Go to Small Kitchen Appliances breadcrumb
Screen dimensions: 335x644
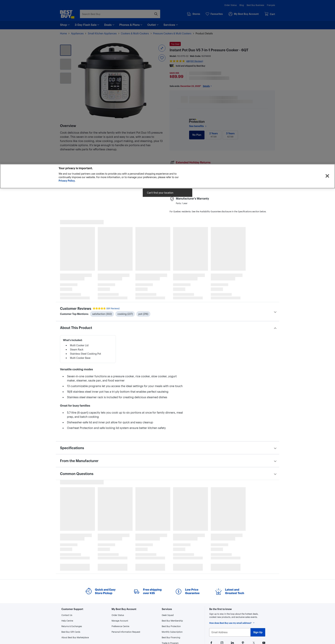[x=102, y=33]
